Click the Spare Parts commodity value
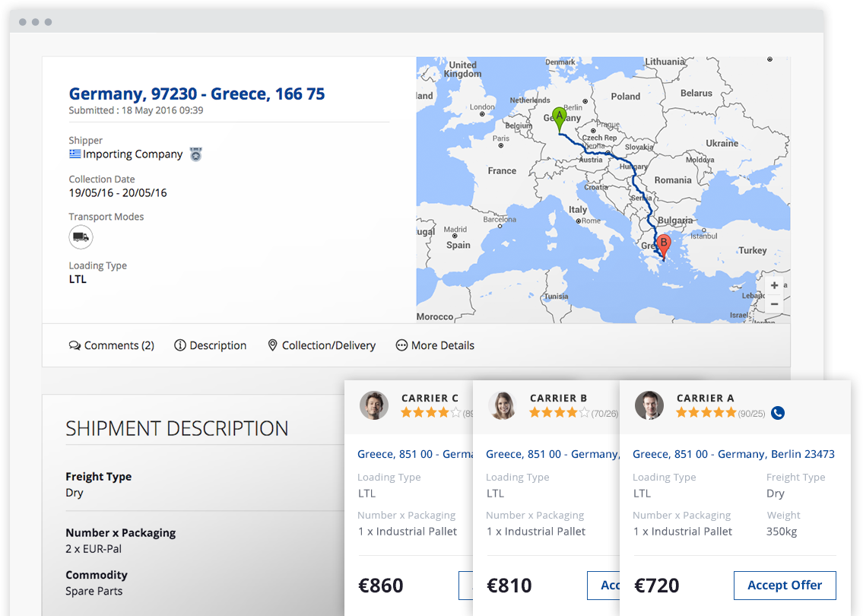Screen dimensions: 863x616 94,591
